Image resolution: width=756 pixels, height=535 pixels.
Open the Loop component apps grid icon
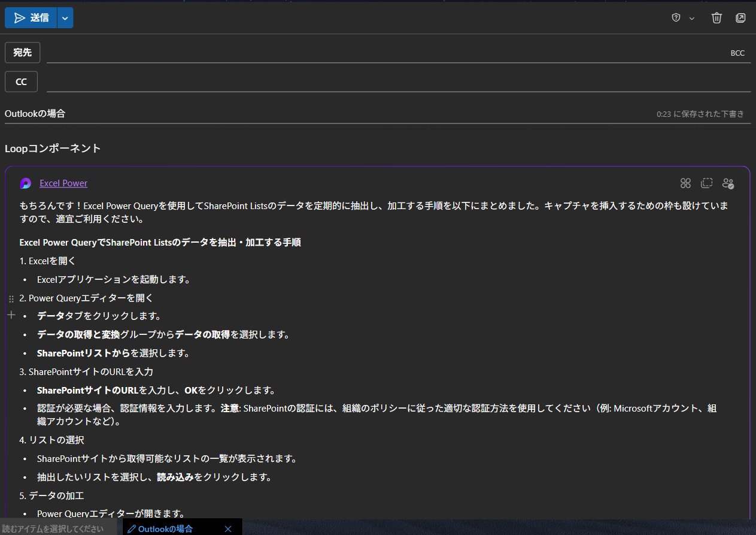pos(685,183)
